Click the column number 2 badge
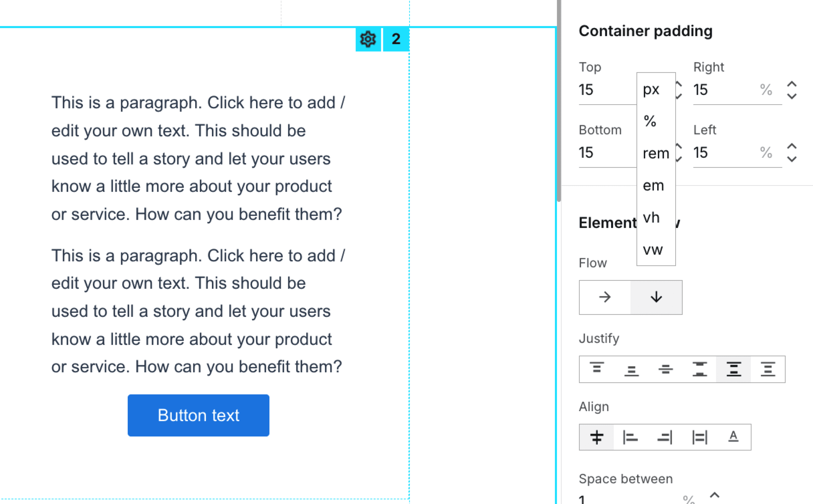Image resolution: width=813 pixels, height=504 pixels. pyautogui.click(x=396, y=39)
